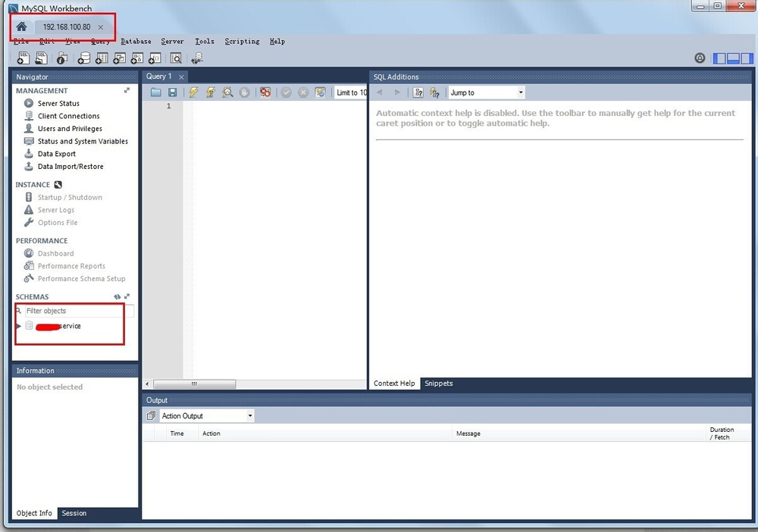Open Performance Reports
This screenshot has width=758, height=532.
pos(71,266)
